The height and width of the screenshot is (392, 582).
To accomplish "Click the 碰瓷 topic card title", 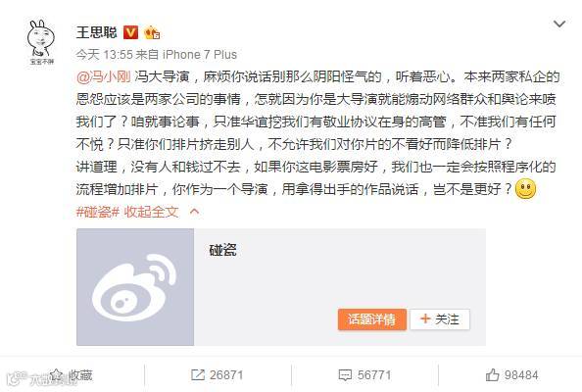I will point(222,250).
